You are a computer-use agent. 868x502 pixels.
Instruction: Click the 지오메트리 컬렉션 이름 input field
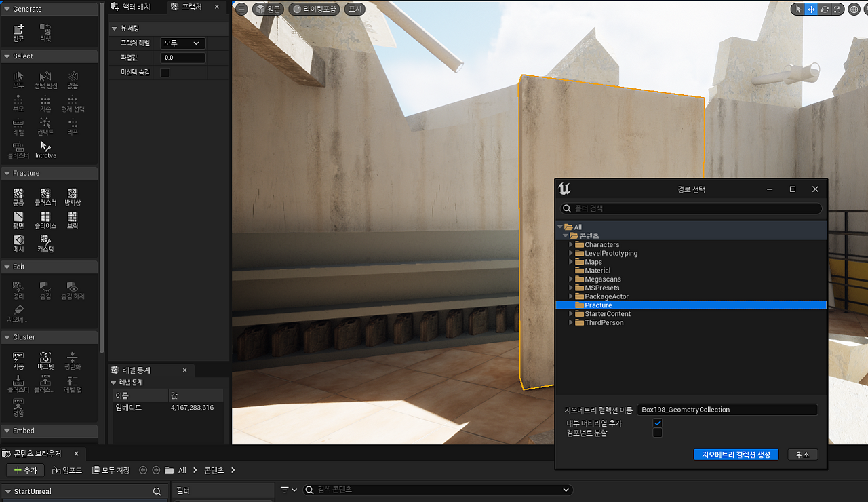[x=727, y=410]
